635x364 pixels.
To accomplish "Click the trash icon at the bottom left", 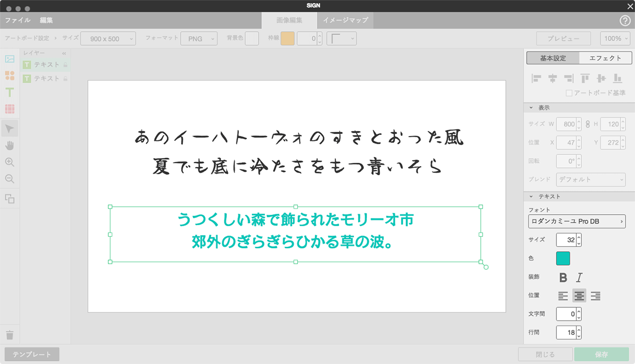I will coord(9,335).
